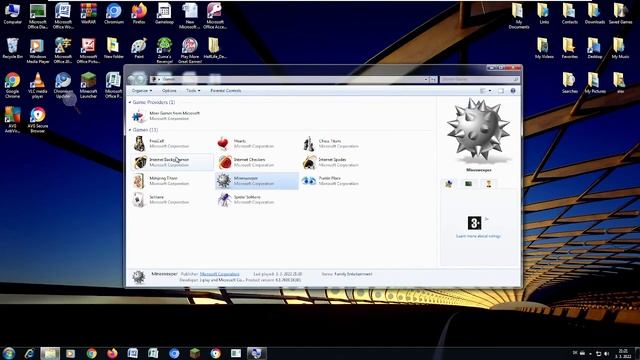Toggle the preview pane button

pos(501,91)
